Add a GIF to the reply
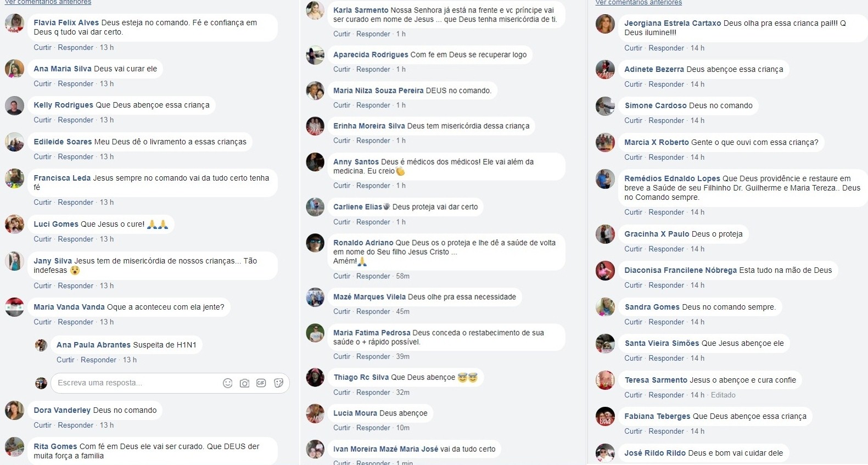Screen dimensions: 868x465 pyautogui.click(x=261, y=383)
